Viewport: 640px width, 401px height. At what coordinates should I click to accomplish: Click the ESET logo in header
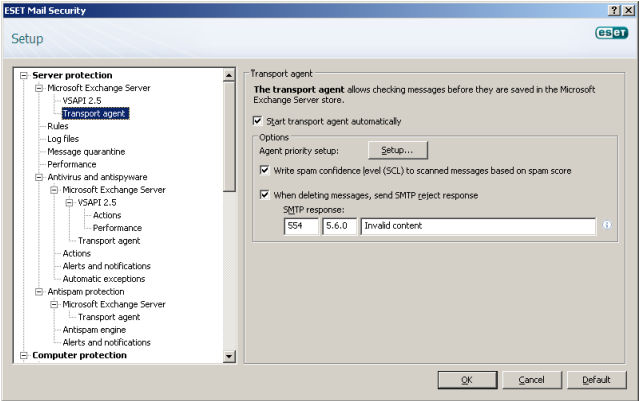(x=611, y=33)
